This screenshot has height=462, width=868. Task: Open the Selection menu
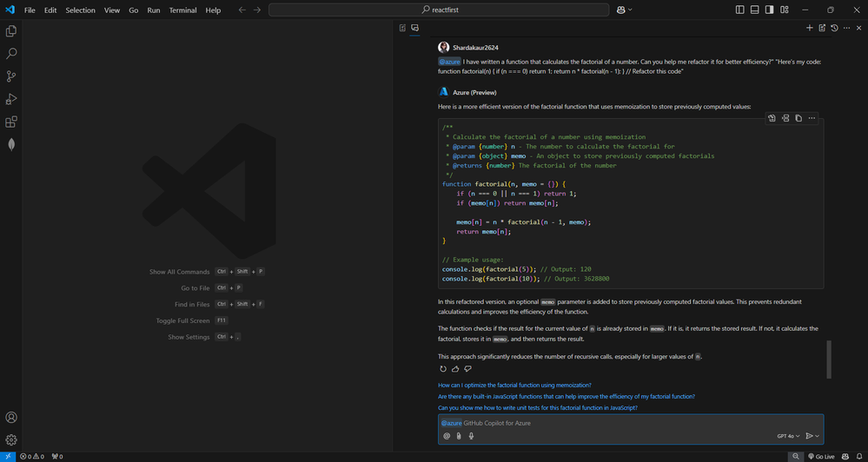(x=80, y=10)
